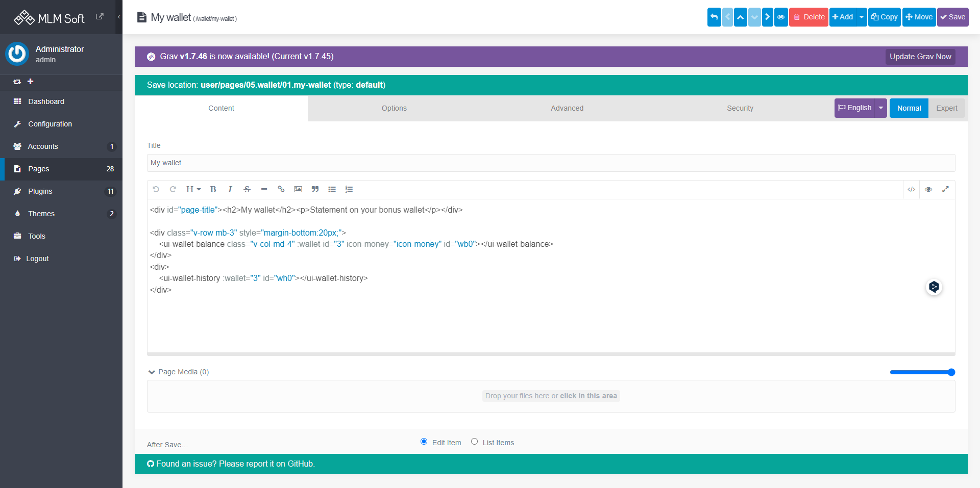
Task: Insert an image in the editor
Action: click(x=298, y=189)
